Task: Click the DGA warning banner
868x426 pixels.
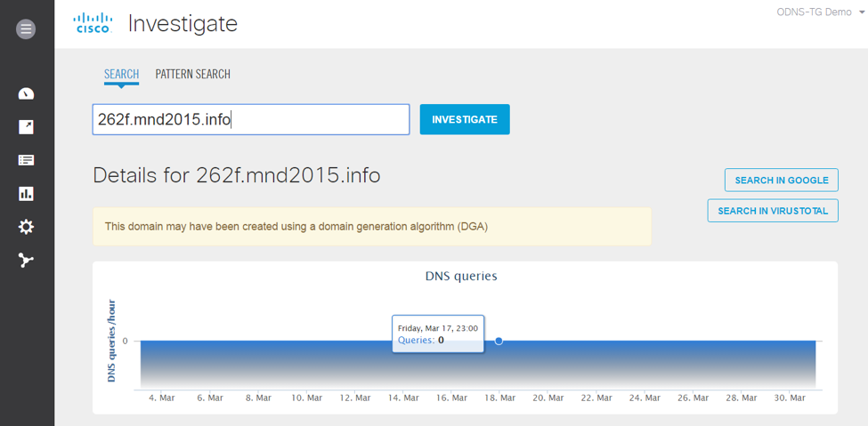Action: point(371,227)
